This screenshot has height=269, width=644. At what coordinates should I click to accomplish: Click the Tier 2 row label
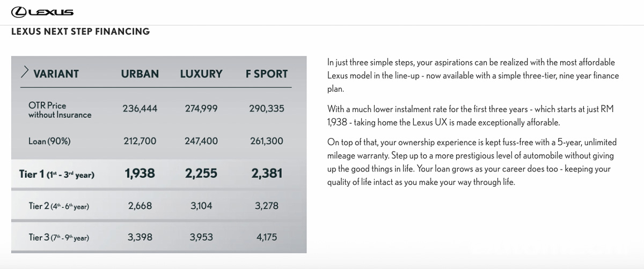pyautogui.click(x=58, y=206)
